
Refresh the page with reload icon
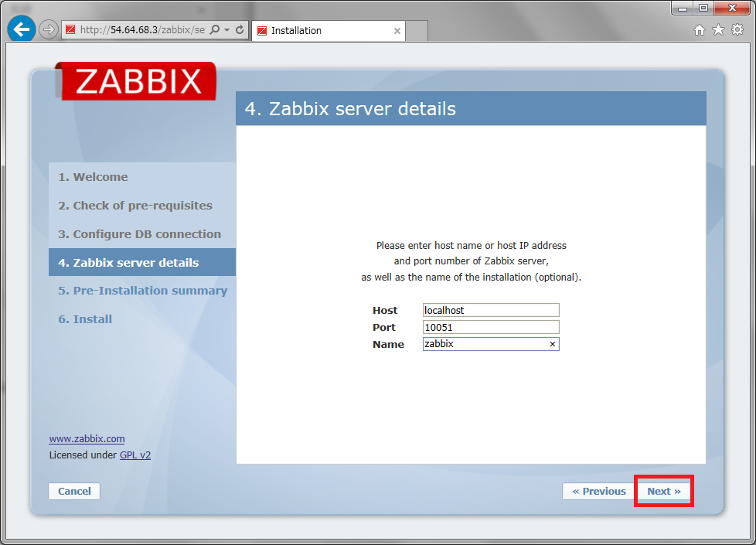coord(240,30)
